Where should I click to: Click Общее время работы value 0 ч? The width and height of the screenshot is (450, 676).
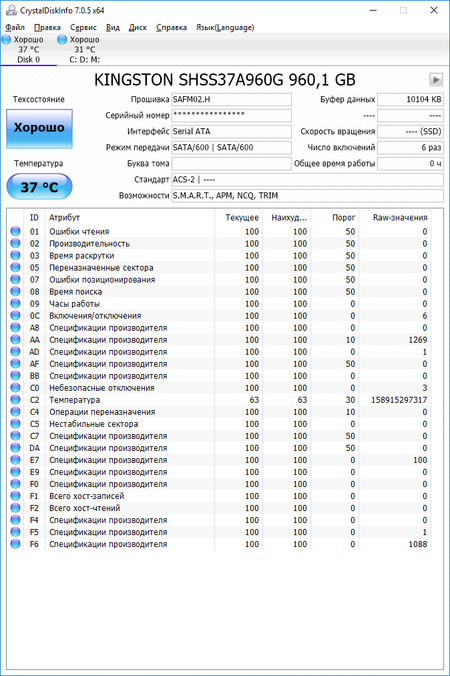410,163
